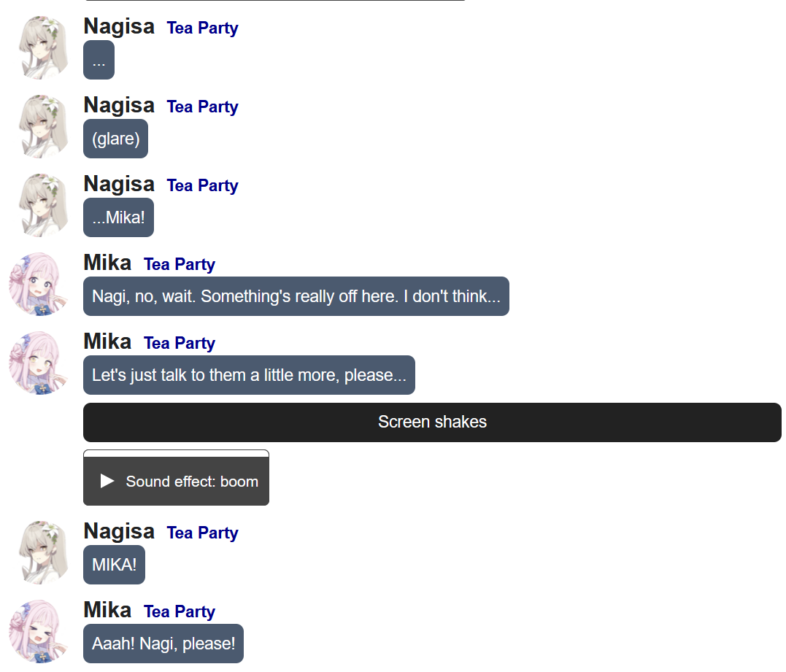This screenshot has width=786, height=672.
Task: Select the 'MIKA!' message bubble
Action: (114, 565)
